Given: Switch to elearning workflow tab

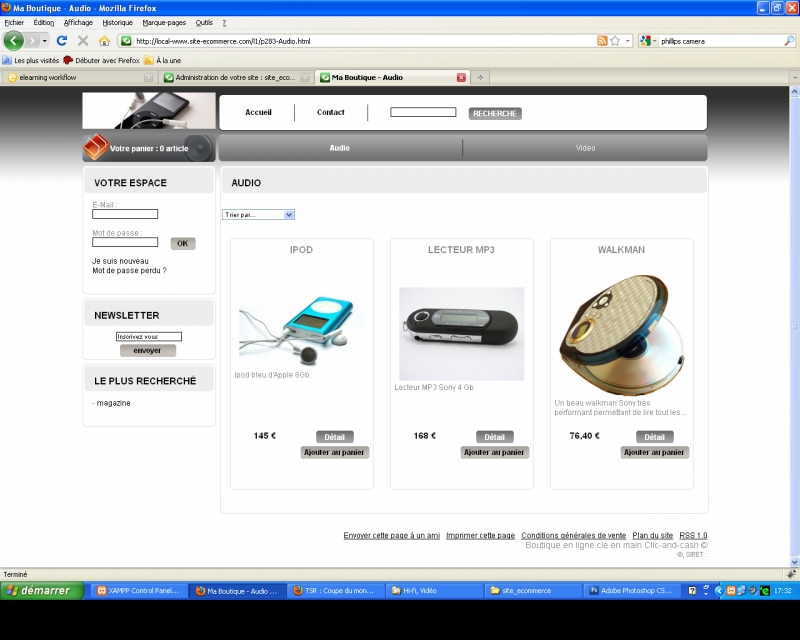Looking at the screenshot, I should [x=79, y=78].
